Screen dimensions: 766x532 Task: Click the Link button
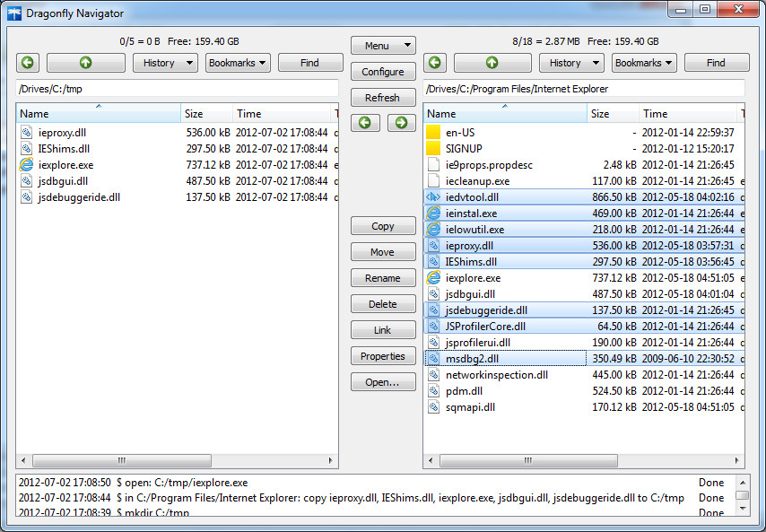pyautogui.click(x=383, y=330)
